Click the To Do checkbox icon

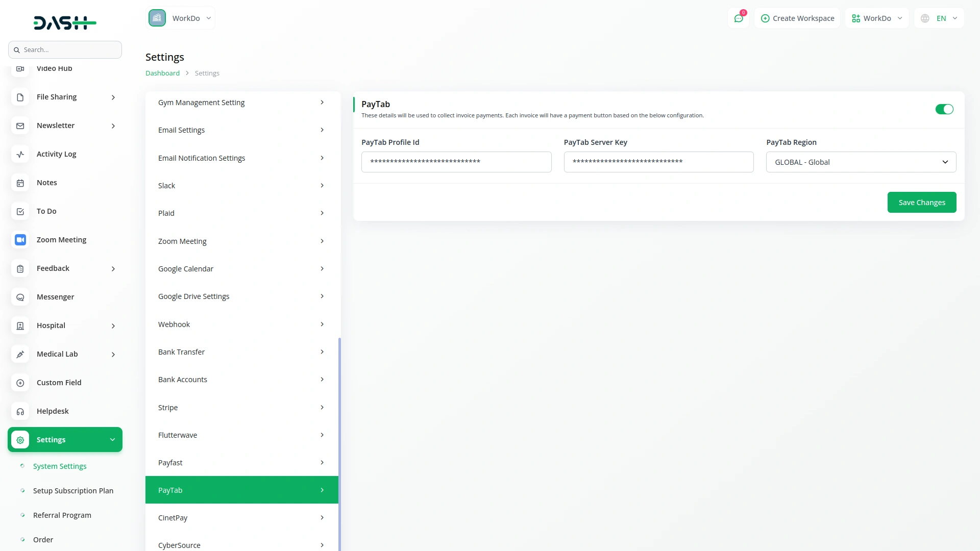click(x=20, y=211)
